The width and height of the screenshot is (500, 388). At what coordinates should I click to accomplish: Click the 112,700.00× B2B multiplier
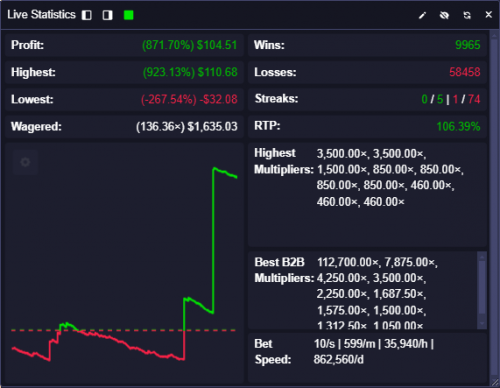point(348,262)
